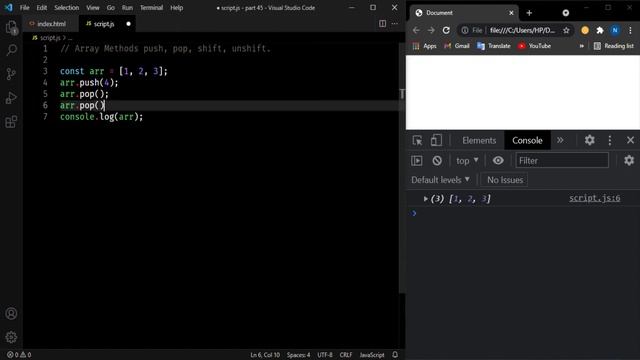640x360 pixels.
Task: Open the Edit menu in VS Code
Action: pyautogui.click(x=42, y=8)
